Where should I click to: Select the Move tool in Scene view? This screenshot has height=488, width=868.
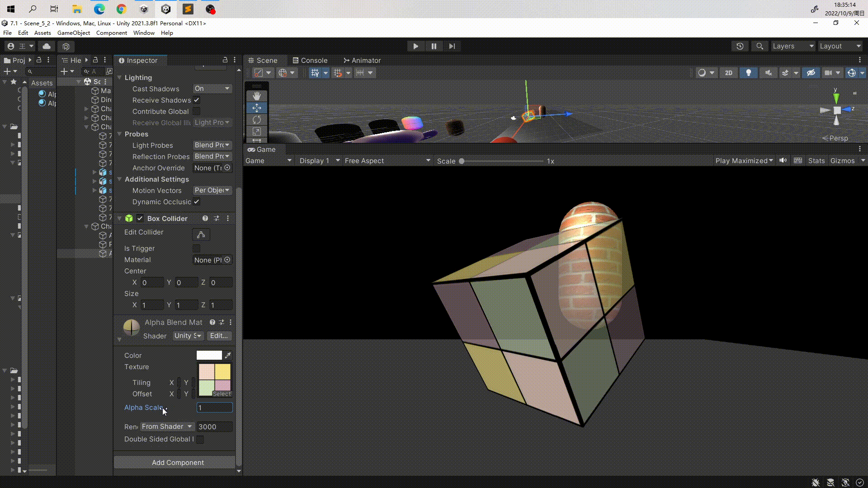coord(257,108)
